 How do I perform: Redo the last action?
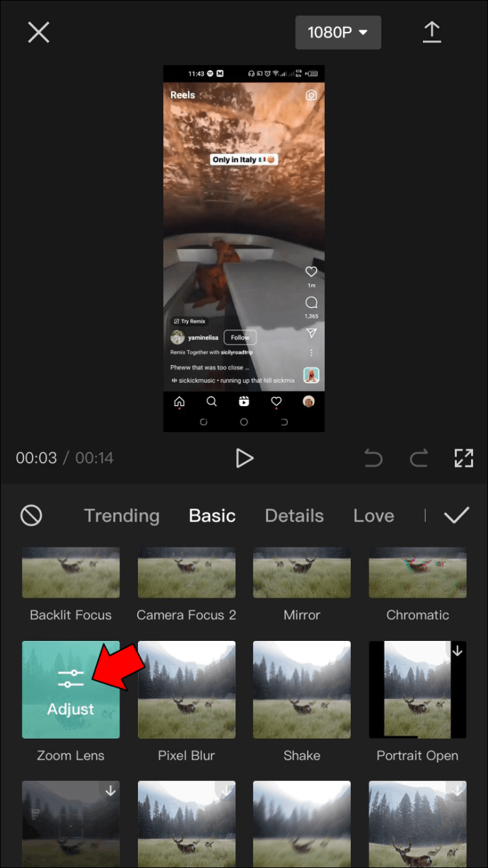coord(419,458)
